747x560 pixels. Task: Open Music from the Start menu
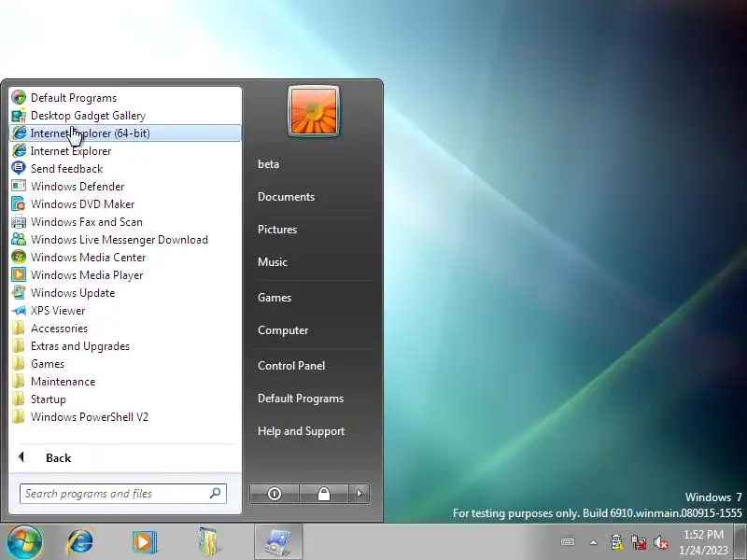pos(313,262)
